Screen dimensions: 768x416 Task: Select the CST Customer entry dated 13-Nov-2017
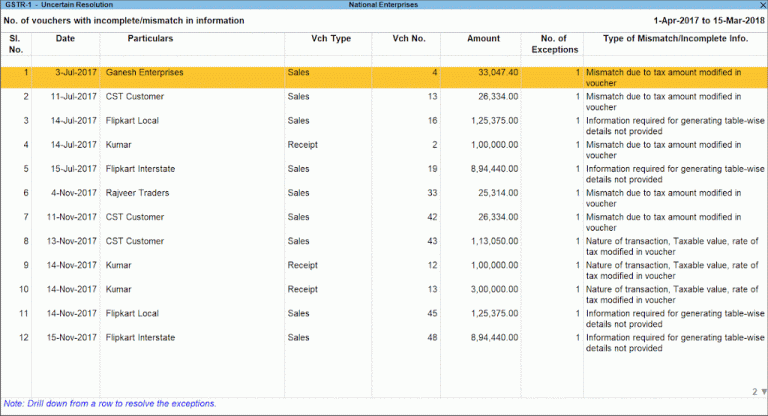click(384, 245)
